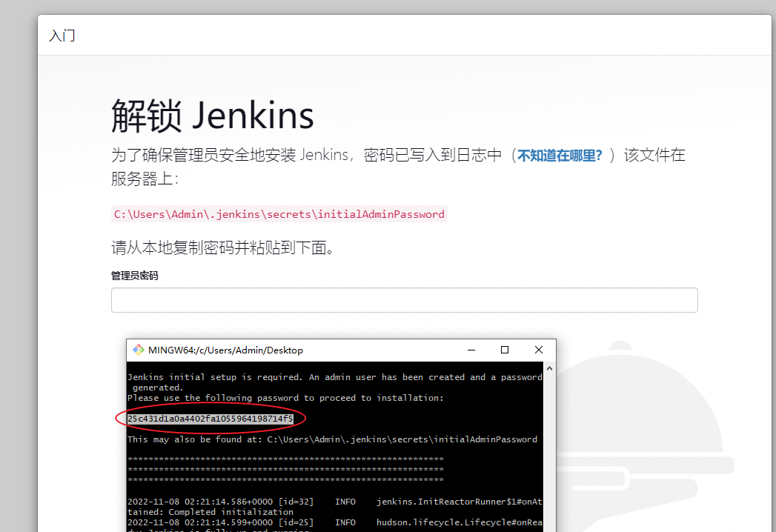Click the 'Jenkins initial setup is required' terminal line
Image resolution: width=776 pixels, height=532 pixels.
(335, 377)
